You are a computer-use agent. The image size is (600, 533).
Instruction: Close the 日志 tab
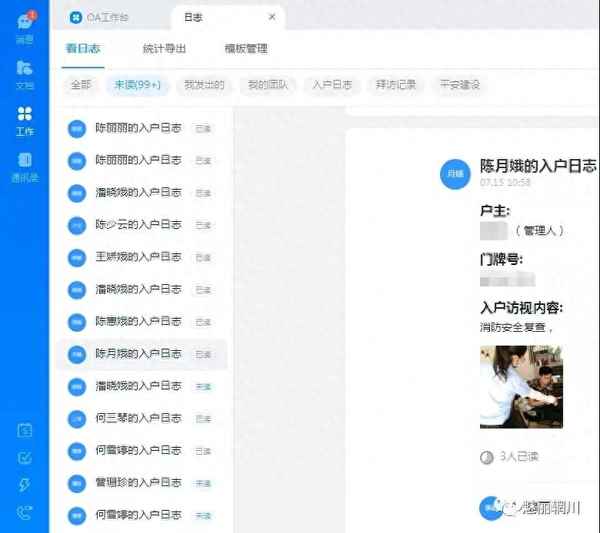(272, 17)
